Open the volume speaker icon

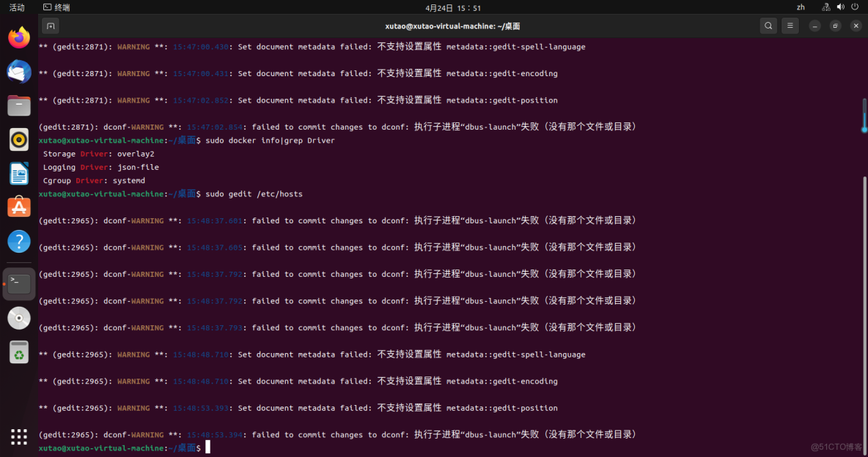click(x=840, y=7)
